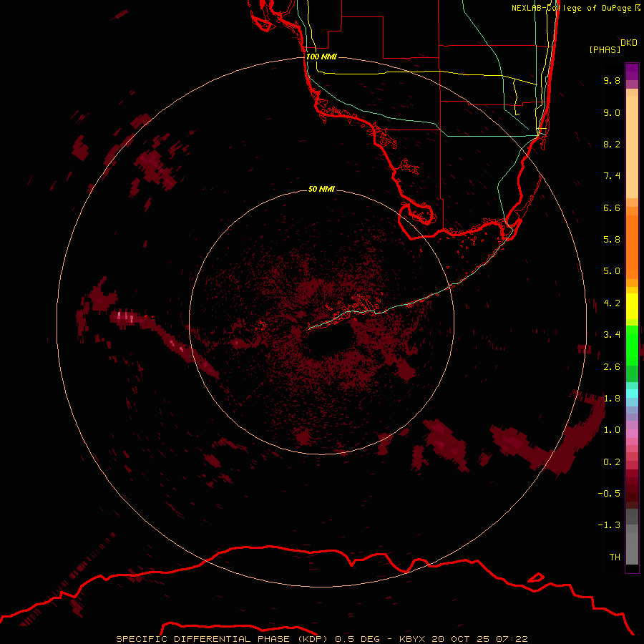The height and width of the screenshot is (644, 644).
Task: Click the 8.2 scale value
Action: pyautogui.click(x=612, y=144)
